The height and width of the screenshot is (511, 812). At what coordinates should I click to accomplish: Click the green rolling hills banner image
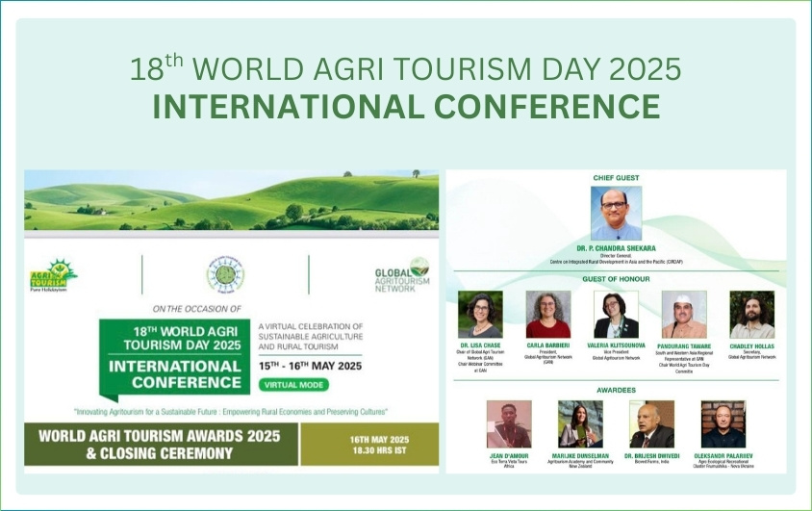(x=232, y=200)
